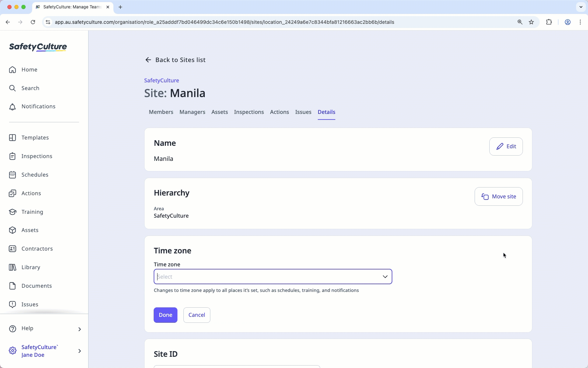Open the tab search dropdown in Chrome
Image resolution: width=588 pixels, height=368 pixels.
pyautogui.click(x=581, y=7)
